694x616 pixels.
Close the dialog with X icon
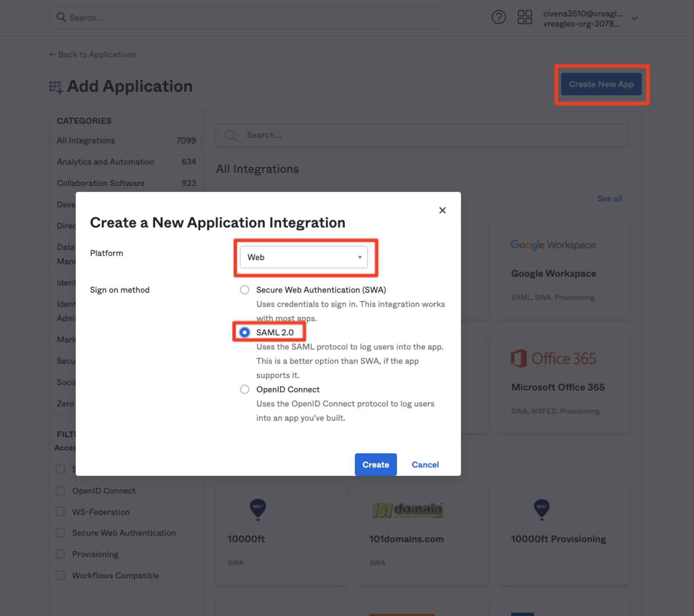(442, 210)
